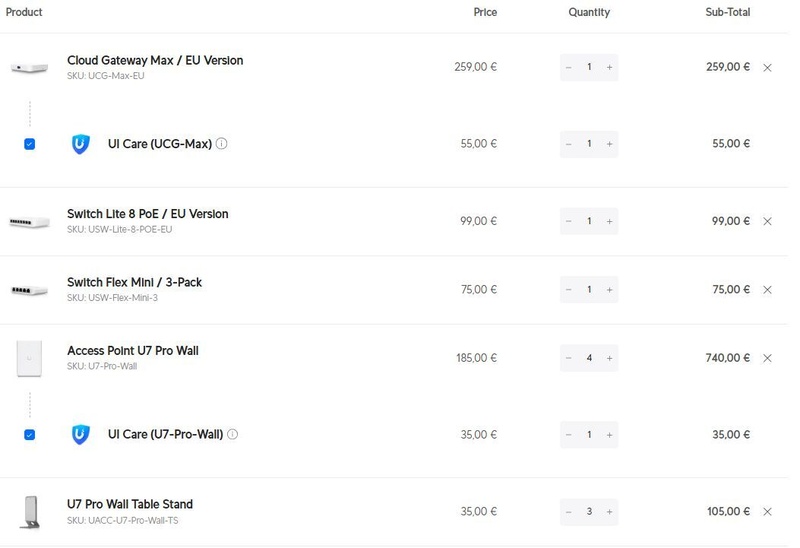Increase Switch Flex Mini quantity with plus
Screen dimensions: 800x548
[x=609, y=289]
